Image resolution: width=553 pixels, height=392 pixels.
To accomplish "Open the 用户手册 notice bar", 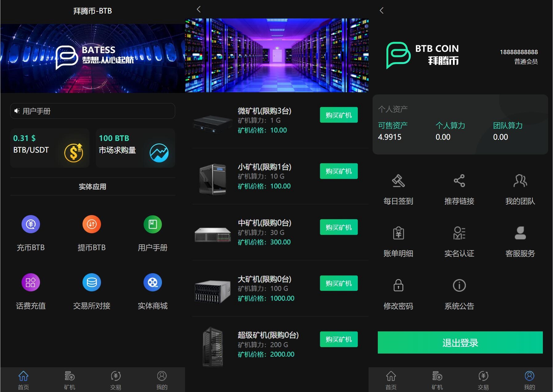I will [92, 111].
